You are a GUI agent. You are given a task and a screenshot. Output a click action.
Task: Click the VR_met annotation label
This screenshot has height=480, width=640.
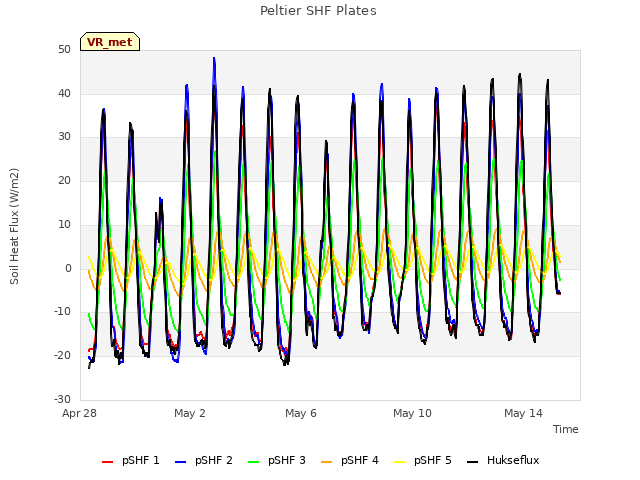110,42
